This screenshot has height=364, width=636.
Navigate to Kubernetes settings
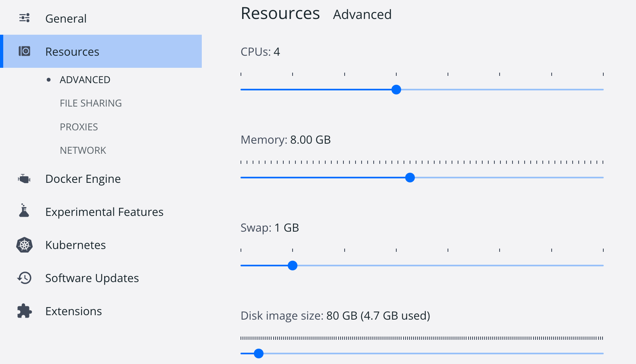tap(75, 245)
